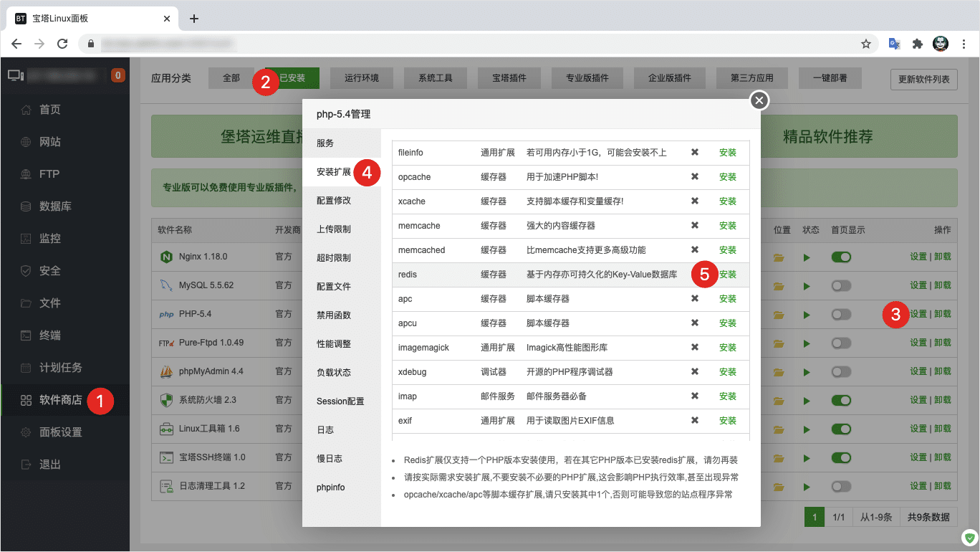Viewport: 980px width, 552px height.
Task: Turn on 首页显示 toggle for MySQL
Action: [841, 285]
